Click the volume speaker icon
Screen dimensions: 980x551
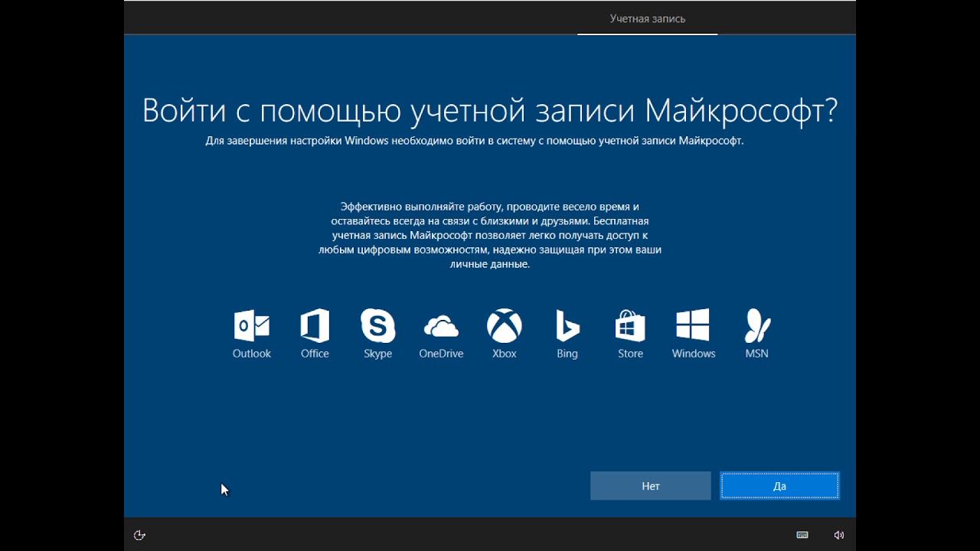point(839,535)
